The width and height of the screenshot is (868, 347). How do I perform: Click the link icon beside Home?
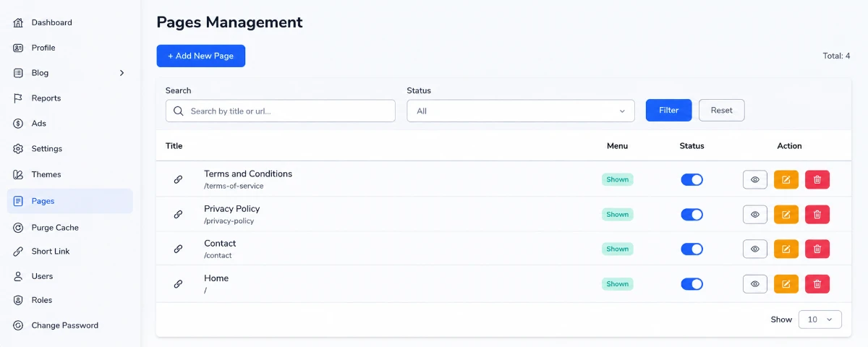point(178,284)
